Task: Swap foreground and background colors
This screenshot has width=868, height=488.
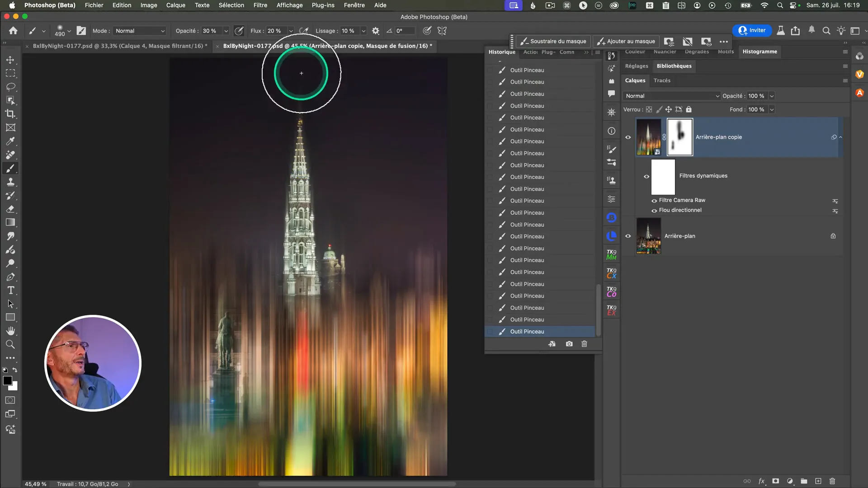Action: click(15, 370)
